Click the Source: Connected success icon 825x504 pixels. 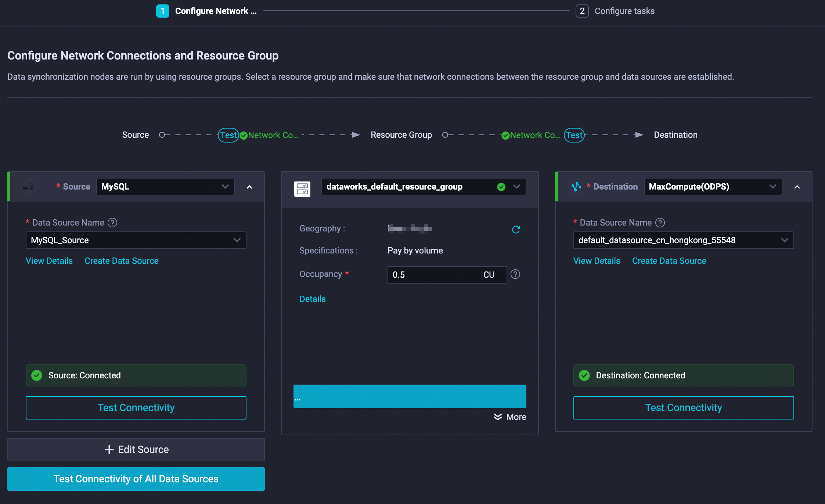(x=37, y=375)
